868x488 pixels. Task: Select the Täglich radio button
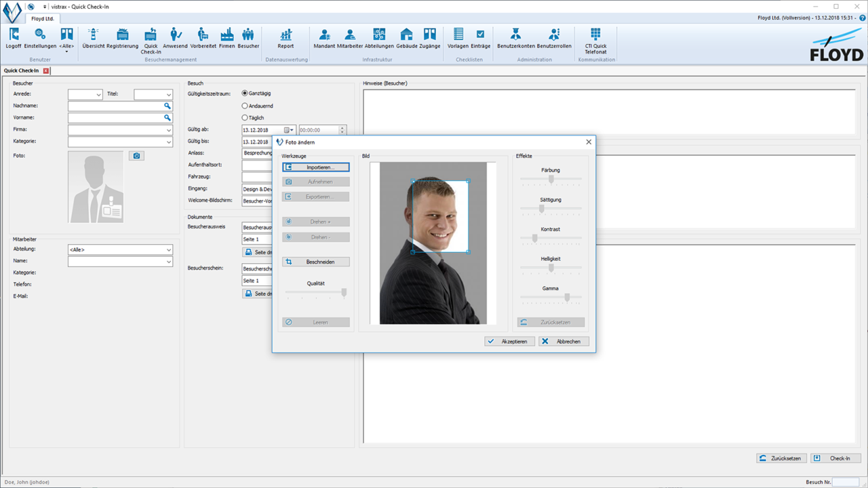click(245, 118)
